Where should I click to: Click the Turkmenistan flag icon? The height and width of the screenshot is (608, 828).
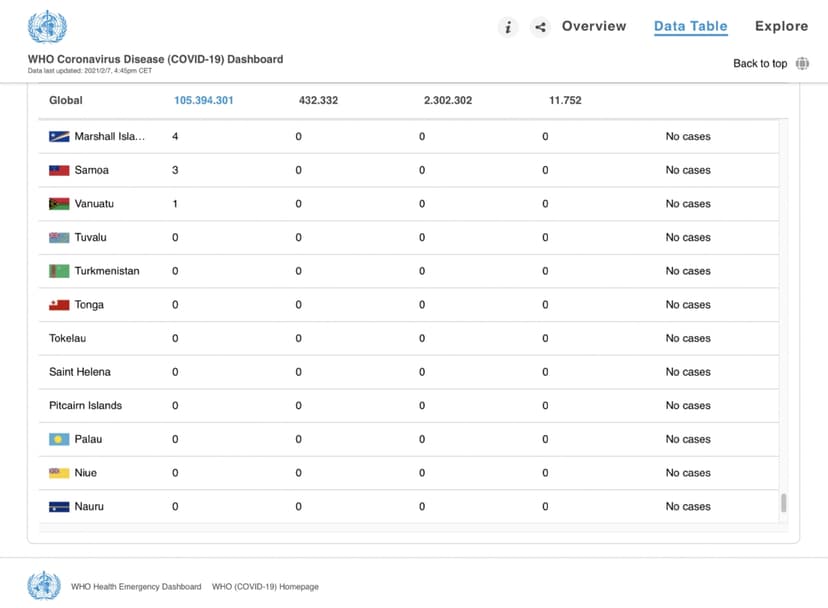click(x=59, y=271)
